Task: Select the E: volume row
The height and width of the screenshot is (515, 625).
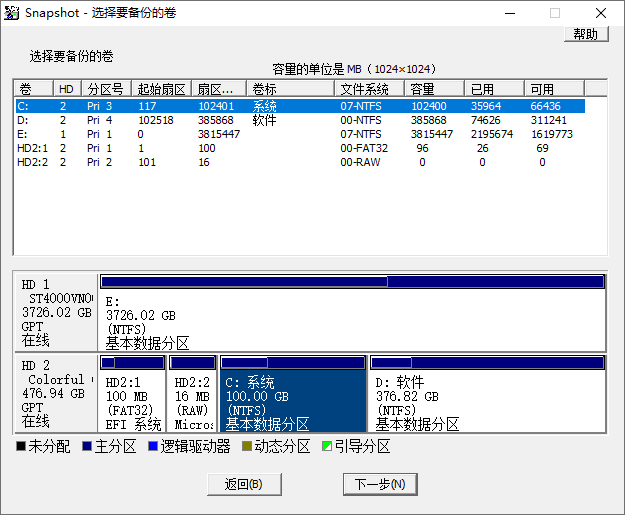Action: click(300, 134)
